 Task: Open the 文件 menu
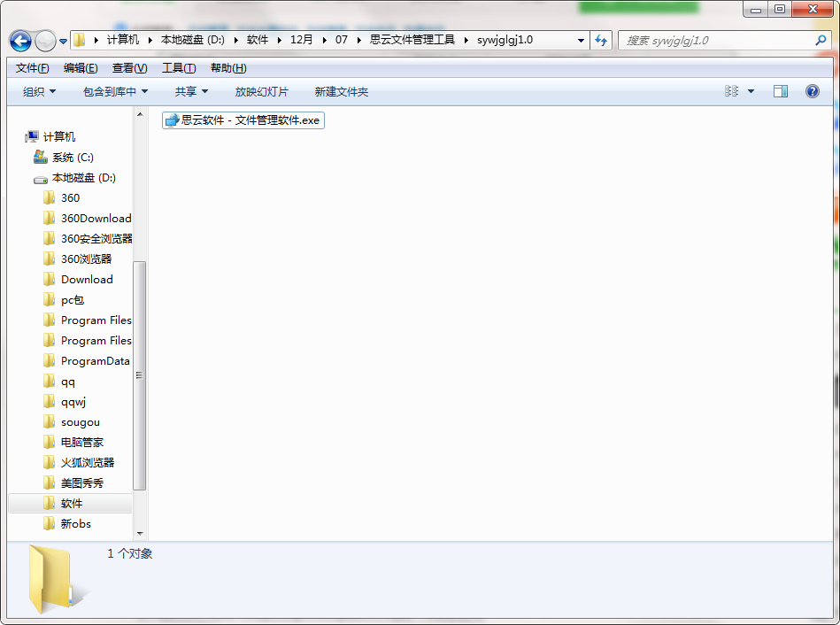coord(31,67)
